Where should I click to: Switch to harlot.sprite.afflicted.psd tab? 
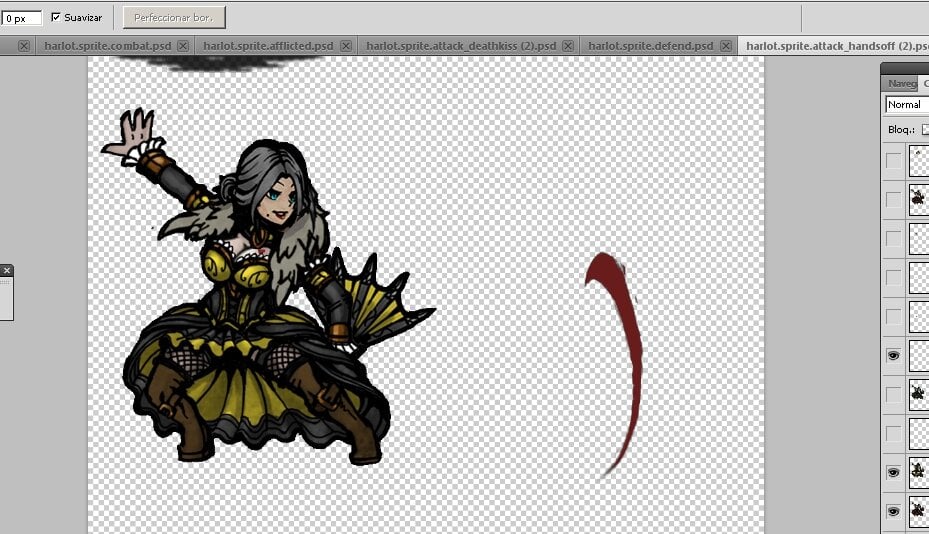tap(268, 46)
